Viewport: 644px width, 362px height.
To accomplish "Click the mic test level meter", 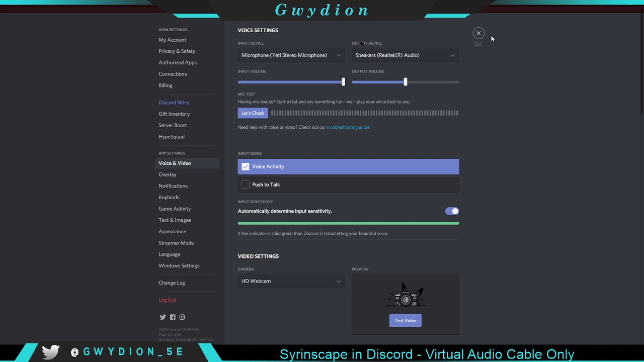I will point(365,113).
